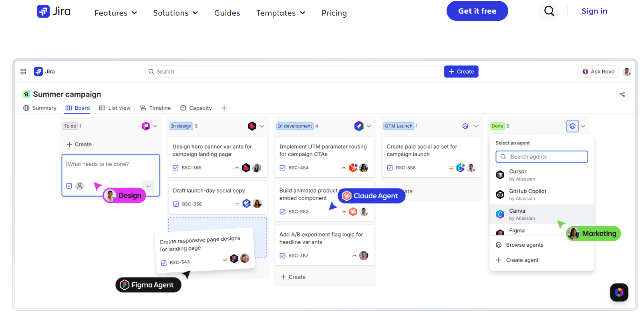Viewport: 644px width, 312px height.
Task: Open Ask Rovo
Action: [598, 72]
